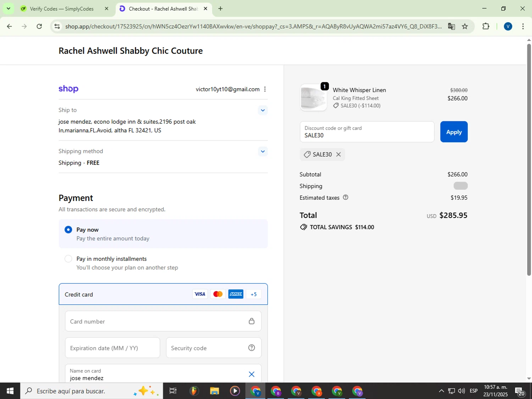Open account options menu beside email
The width and height of the screenshot is (532, 399).
tap(265, 89)
